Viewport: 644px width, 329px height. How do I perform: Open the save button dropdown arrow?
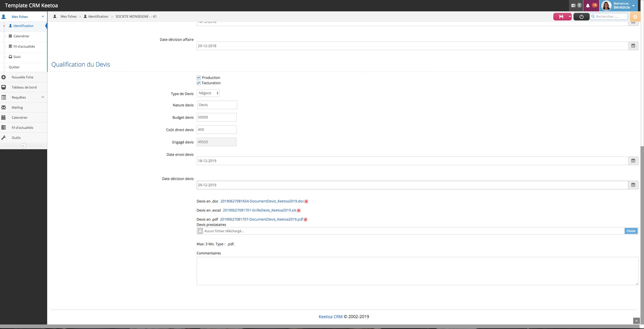coord(570,17)
